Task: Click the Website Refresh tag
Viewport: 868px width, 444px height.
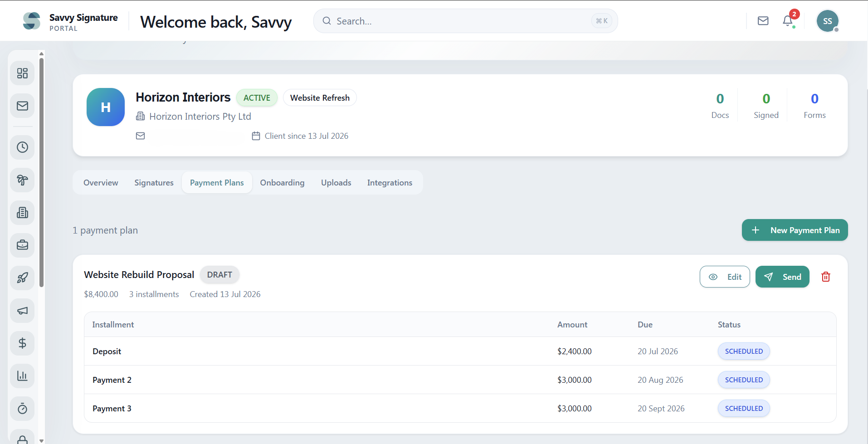Action: [x=320, y=98]
